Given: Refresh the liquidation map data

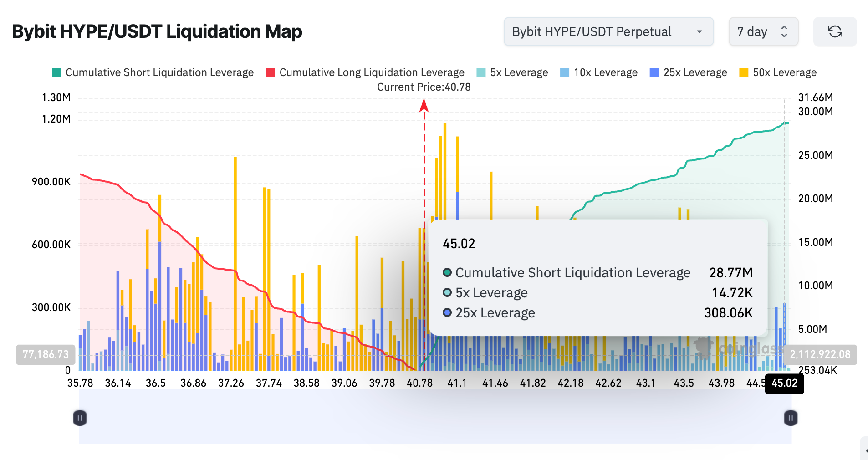Looking at the screenshot, I should pos(835,31).
